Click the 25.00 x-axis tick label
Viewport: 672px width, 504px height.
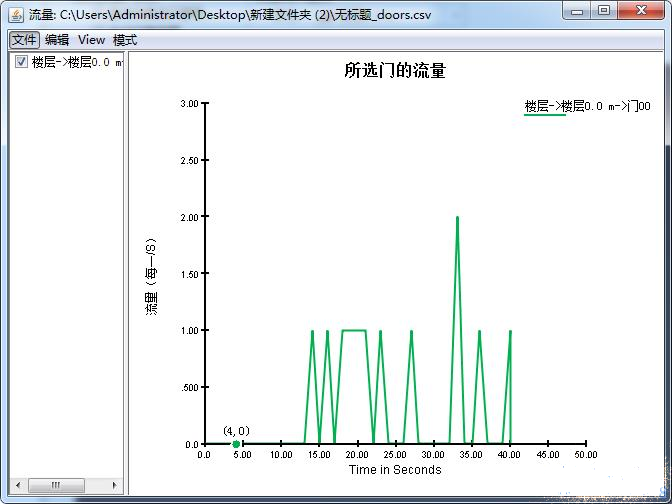(395, 455)
